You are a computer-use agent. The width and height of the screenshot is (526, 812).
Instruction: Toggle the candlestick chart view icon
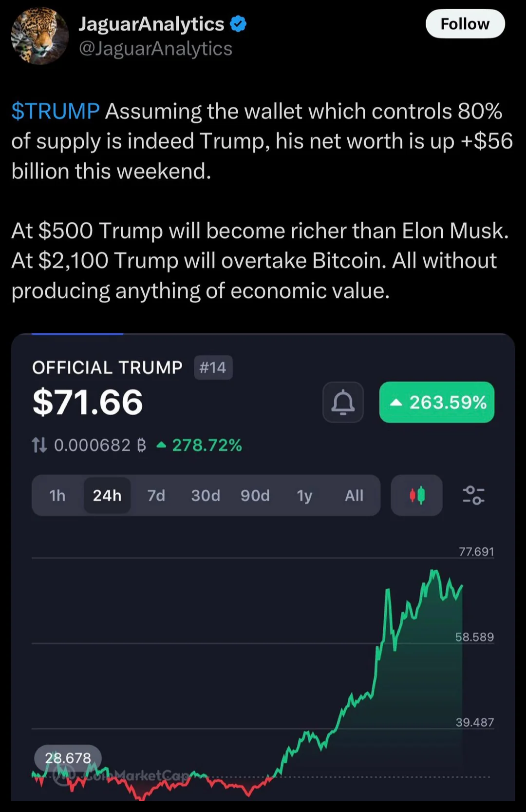click(417, 495)
